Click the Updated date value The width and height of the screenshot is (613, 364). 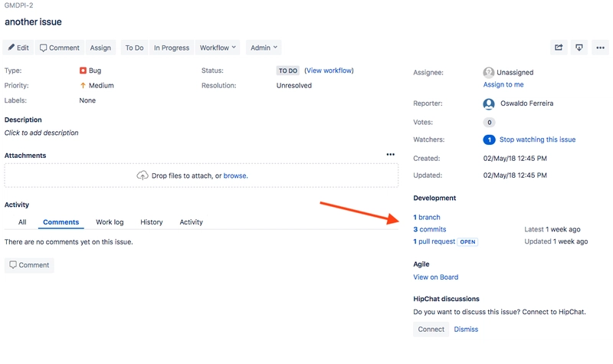pyautogui.click(x=515, y=175)
